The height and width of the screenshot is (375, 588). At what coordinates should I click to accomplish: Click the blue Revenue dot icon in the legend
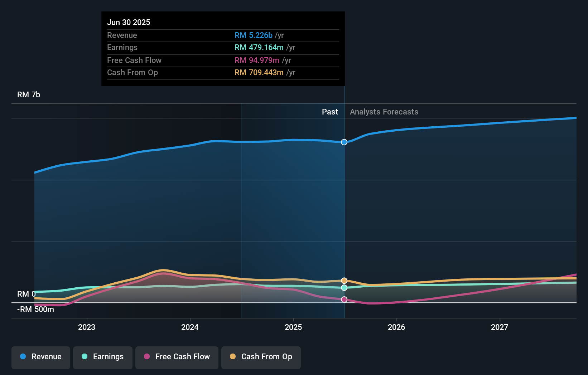22,357
